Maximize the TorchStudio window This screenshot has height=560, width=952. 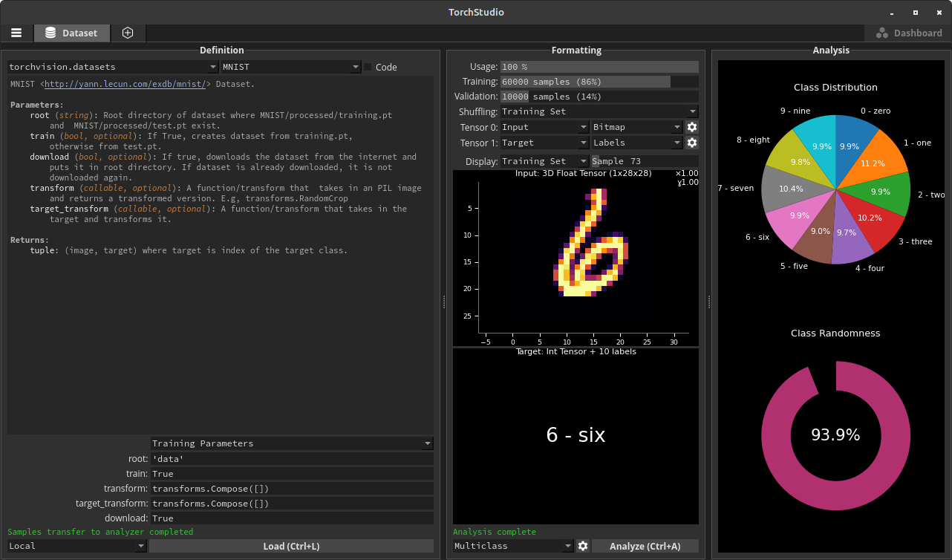point(915,13)
